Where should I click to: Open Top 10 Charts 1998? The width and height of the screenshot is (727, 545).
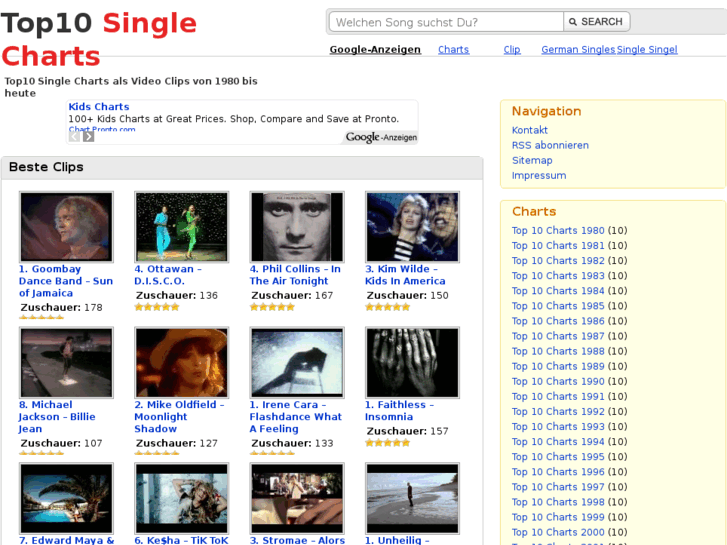pos(558,502)
